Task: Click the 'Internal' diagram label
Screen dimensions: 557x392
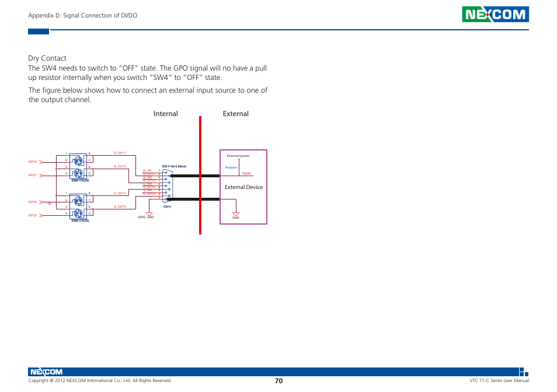Action: point(166,114)
